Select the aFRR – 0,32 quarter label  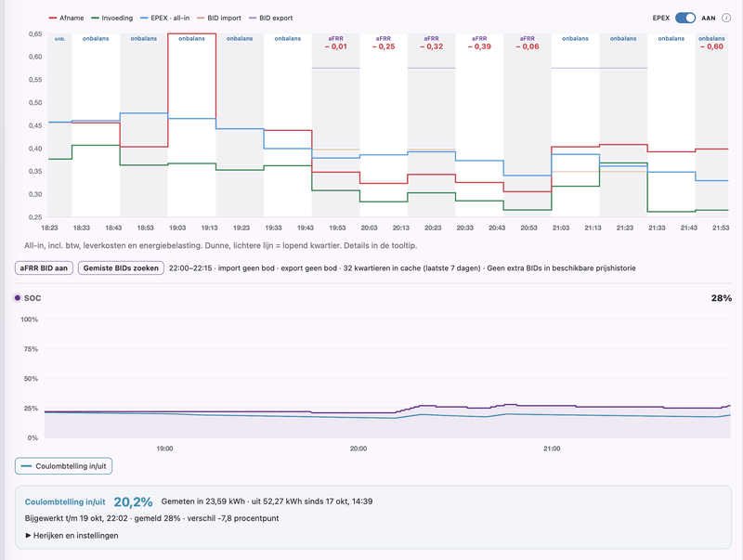tap(431, 43)
